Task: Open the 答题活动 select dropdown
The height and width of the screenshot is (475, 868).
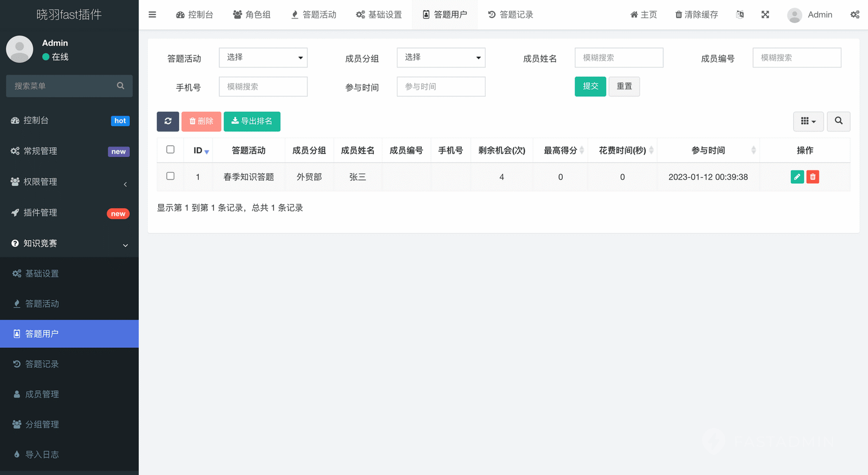Action: [263, 58]
